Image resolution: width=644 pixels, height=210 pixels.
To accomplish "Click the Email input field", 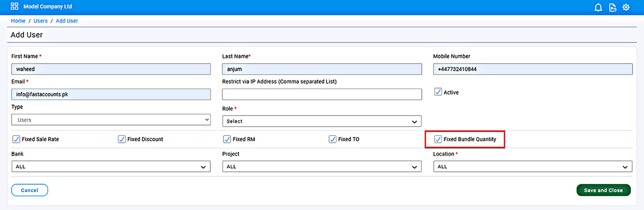I will (x=111, y=94).
